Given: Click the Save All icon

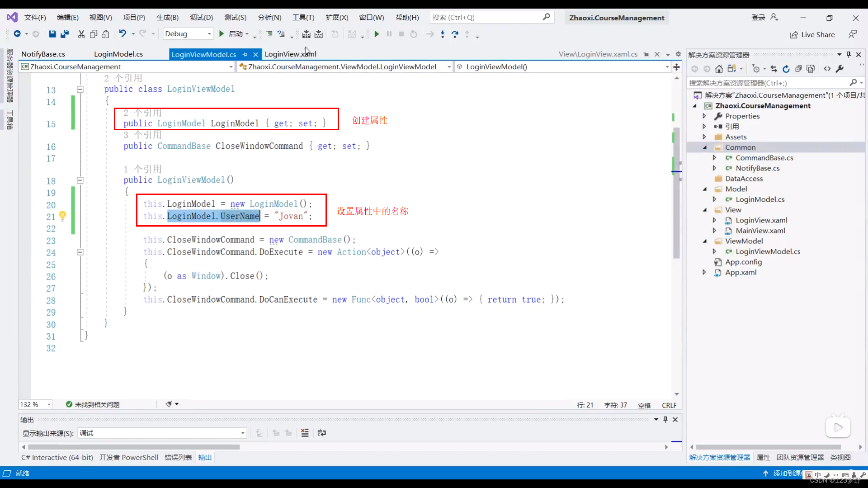Looking at the screenshot, I should pos(65,34).
